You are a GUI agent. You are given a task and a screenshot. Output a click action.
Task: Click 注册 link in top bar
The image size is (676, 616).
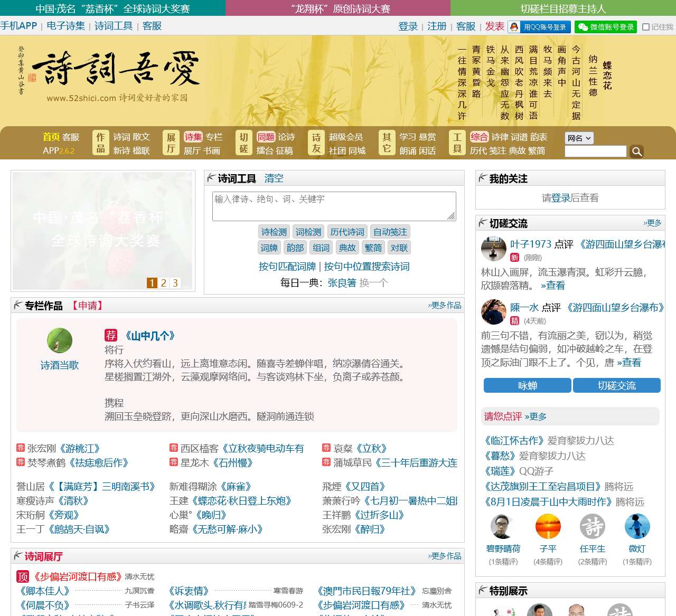pos(437,26)
